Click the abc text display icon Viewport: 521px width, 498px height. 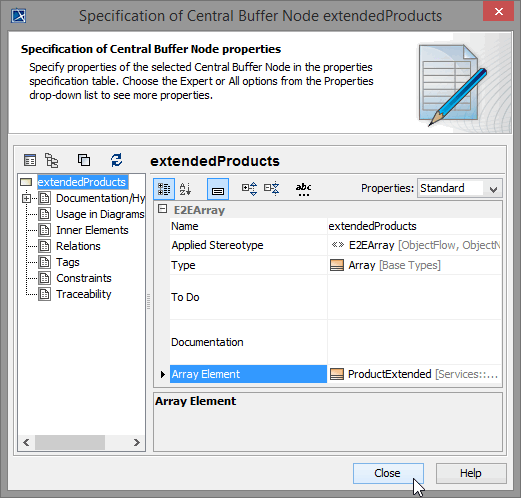point(303,189)
